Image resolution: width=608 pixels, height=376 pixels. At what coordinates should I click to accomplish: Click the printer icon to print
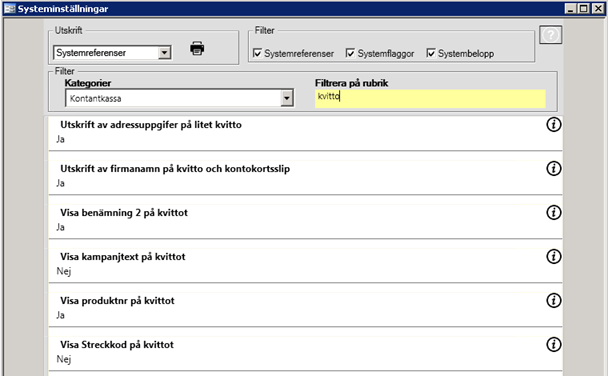197,48
